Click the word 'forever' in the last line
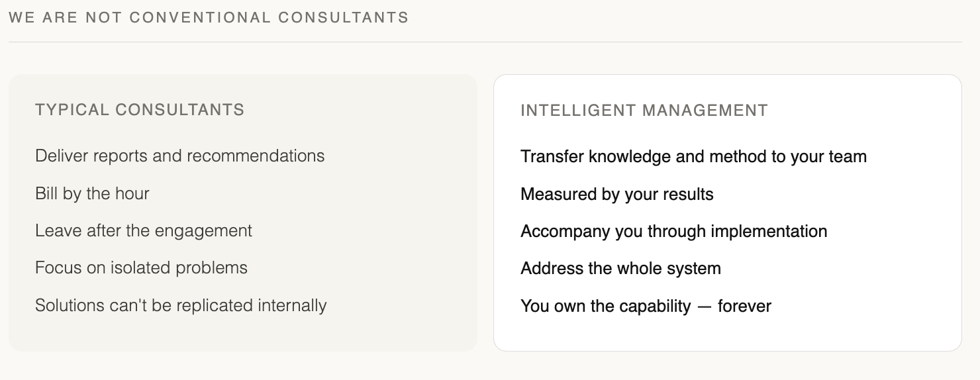Viewport: 980px width, 380px height. [x=744, y=306]
